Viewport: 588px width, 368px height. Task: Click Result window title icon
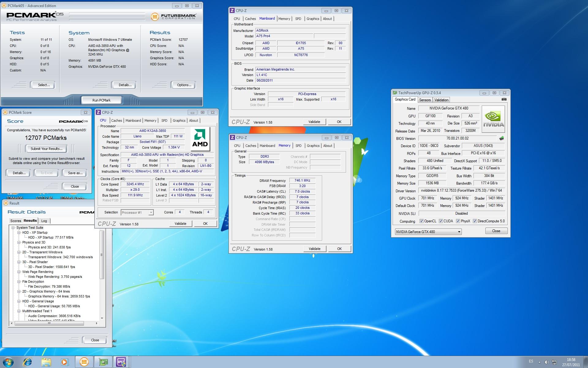pyautogui.click(x=6, y=203)
